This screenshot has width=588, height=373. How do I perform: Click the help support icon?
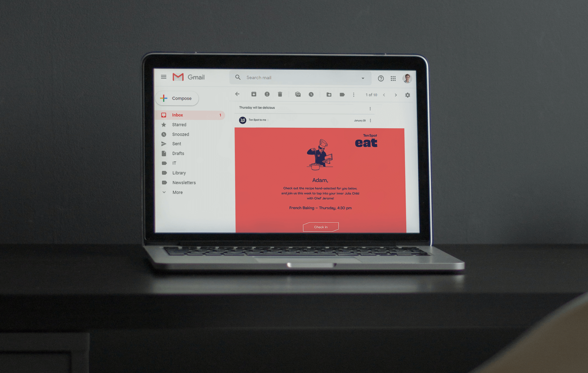(x=380, y=78)
